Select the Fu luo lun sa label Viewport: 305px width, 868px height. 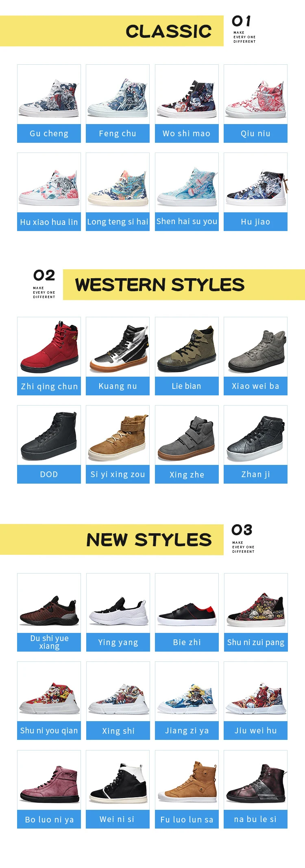187,819
